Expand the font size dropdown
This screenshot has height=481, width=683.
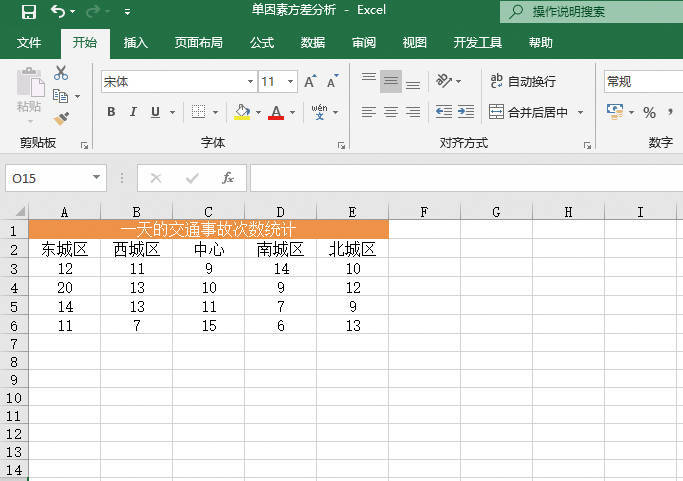pyautogui.click(x=291, y=81)
